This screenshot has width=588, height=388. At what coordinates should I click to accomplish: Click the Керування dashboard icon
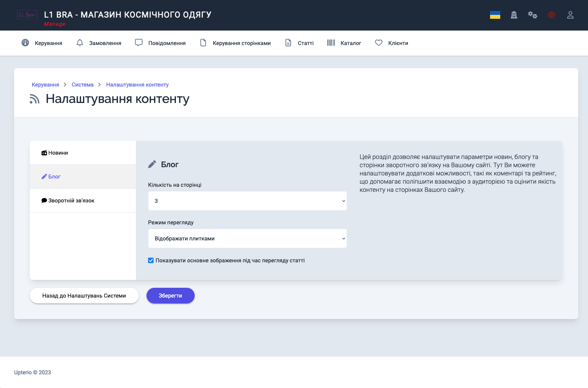(x=25, y=43)
